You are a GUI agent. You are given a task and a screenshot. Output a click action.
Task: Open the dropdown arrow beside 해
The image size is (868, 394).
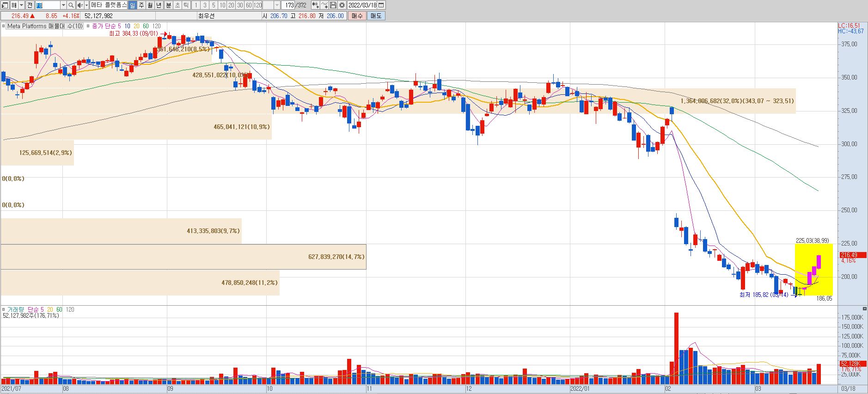point(21,5)
